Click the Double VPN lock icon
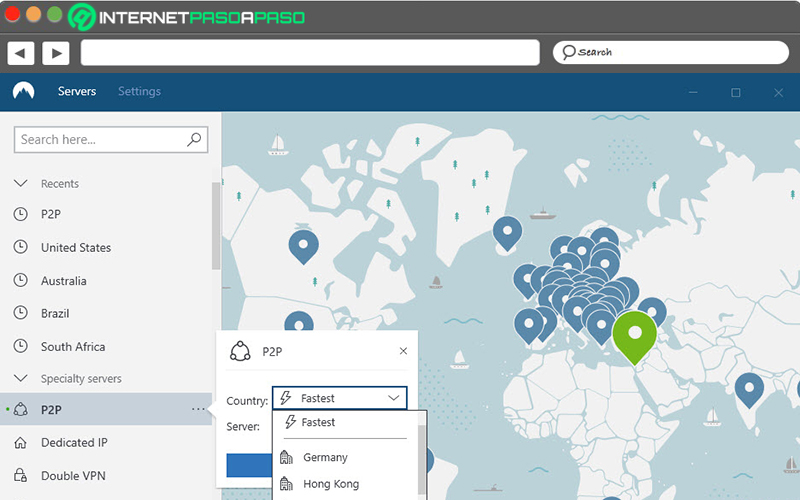Viewport: 800px width, 500px height. [x=20, y=475]
